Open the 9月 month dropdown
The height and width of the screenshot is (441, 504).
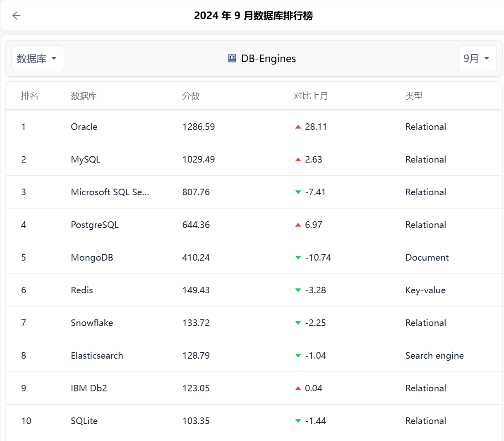(x=477, y=58)
